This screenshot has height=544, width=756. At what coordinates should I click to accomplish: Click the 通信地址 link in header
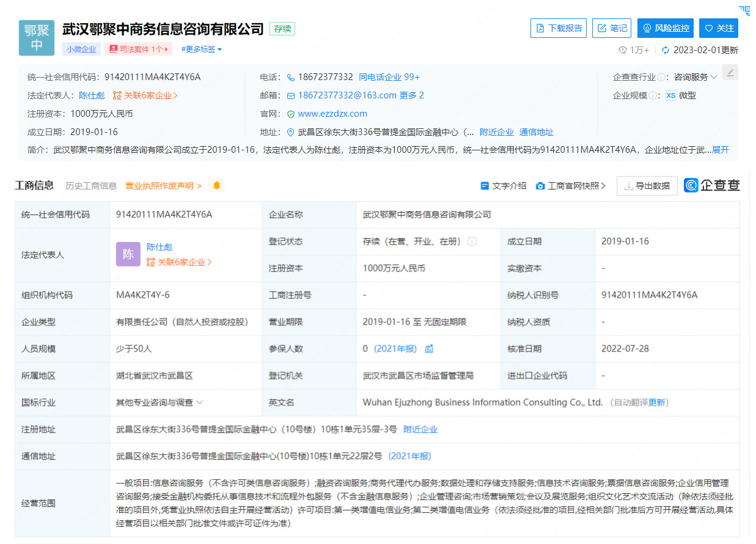537,132
